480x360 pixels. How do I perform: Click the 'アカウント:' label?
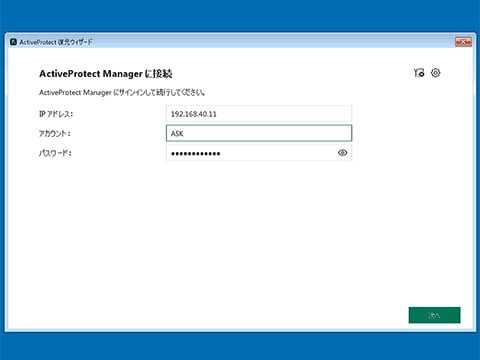pos(55,134)
